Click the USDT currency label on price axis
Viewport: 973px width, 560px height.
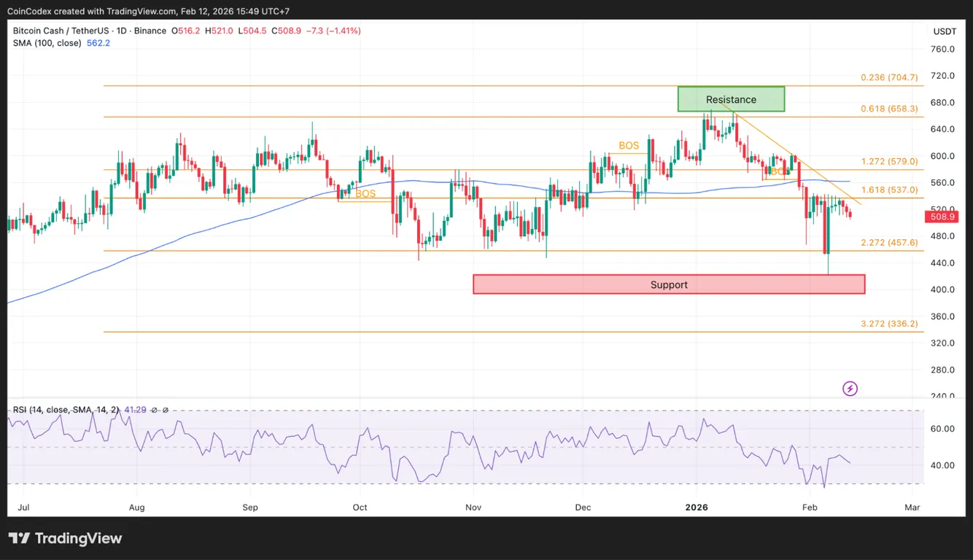click(945, 31)
